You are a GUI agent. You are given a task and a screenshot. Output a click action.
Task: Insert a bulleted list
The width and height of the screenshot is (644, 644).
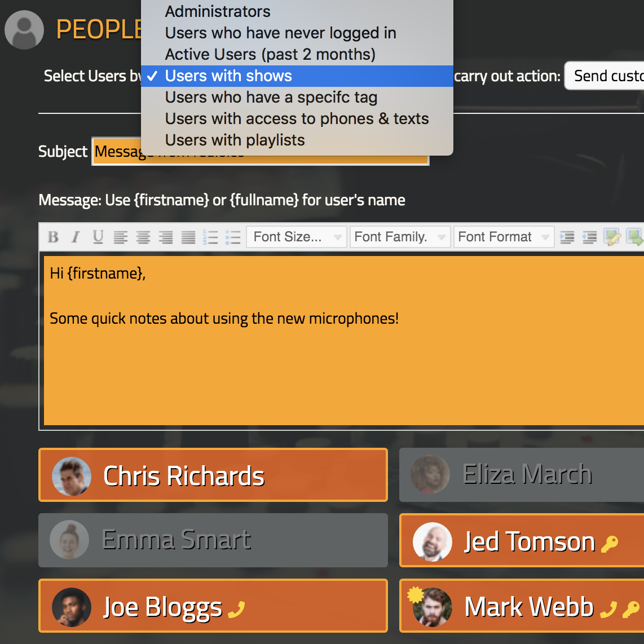click(x=233, y=237)
